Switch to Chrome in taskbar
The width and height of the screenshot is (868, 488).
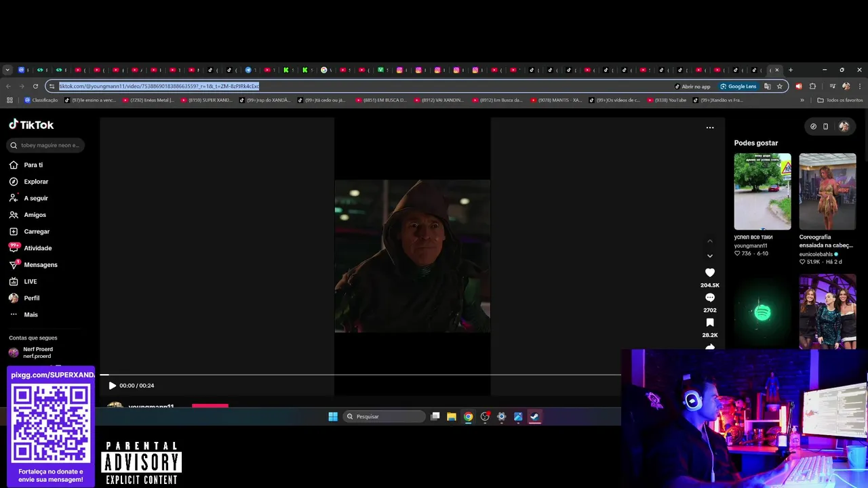468,416
